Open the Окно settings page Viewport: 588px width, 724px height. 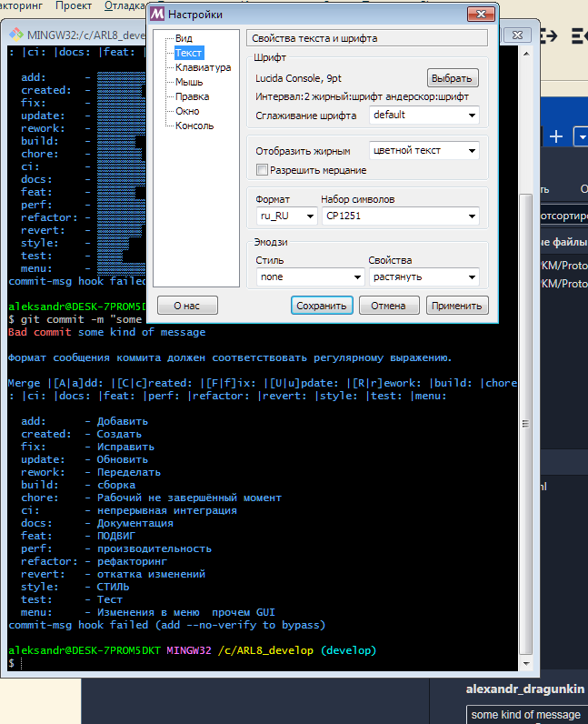point(187,111)
